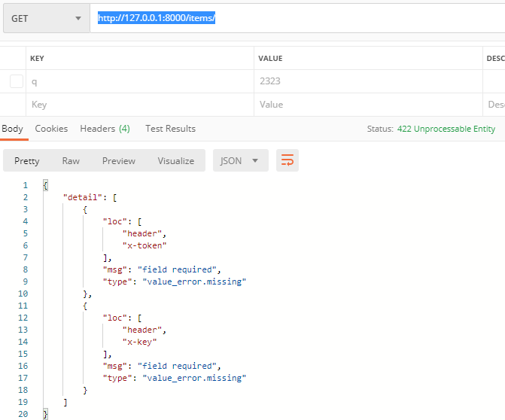505x420 pixels.
Task: Click the q key cell
Action: coord(139,81)
